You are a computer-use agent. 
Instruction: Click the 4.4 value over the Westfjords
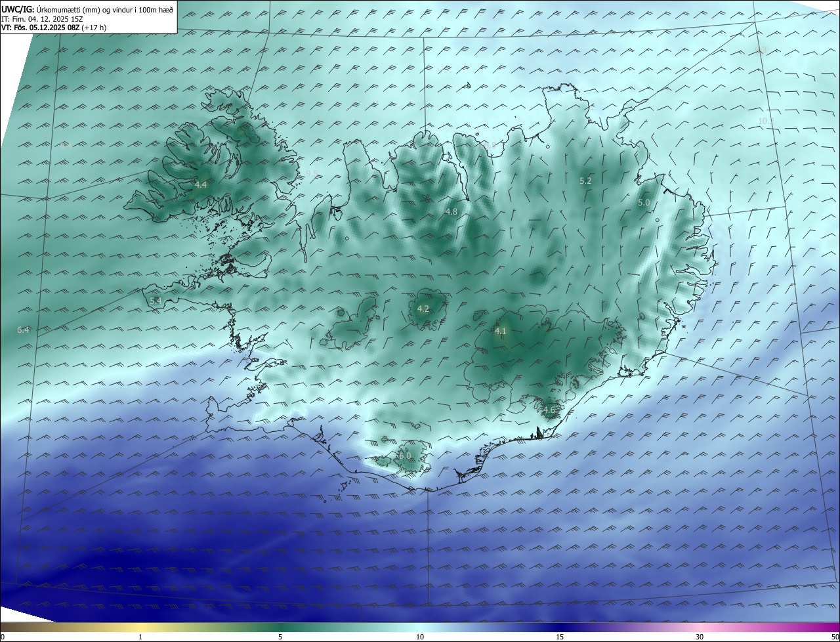(x=201, y=185)
